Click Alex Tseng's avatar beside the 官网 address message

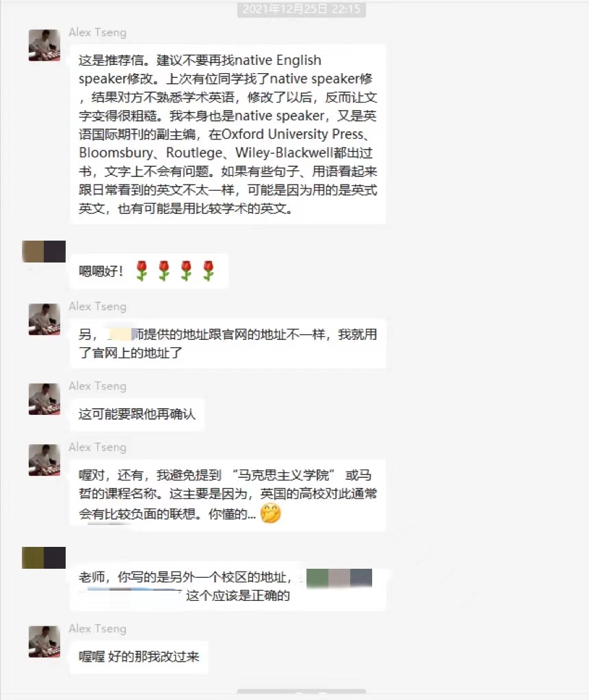(44, 319)
